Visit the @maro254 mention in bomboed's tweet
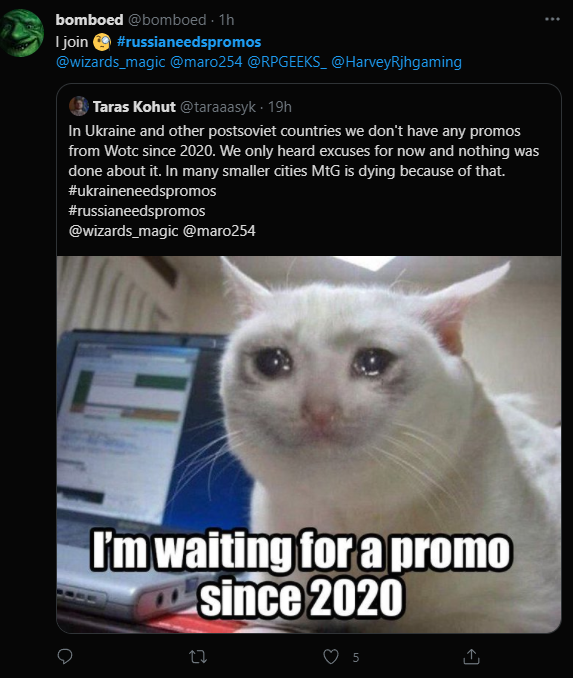Image resolution: width=573 pixels, height=678 pixels. point(206,62)
